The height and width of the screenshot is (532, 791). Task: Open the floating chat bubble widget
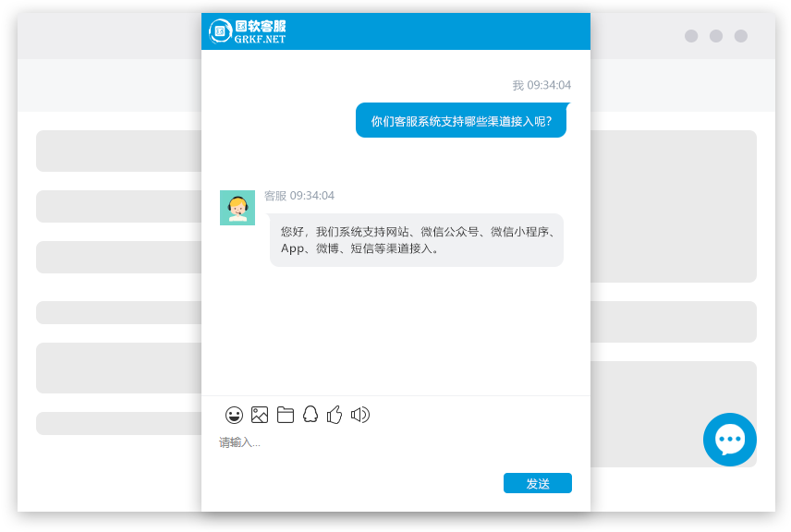point(729,440)
